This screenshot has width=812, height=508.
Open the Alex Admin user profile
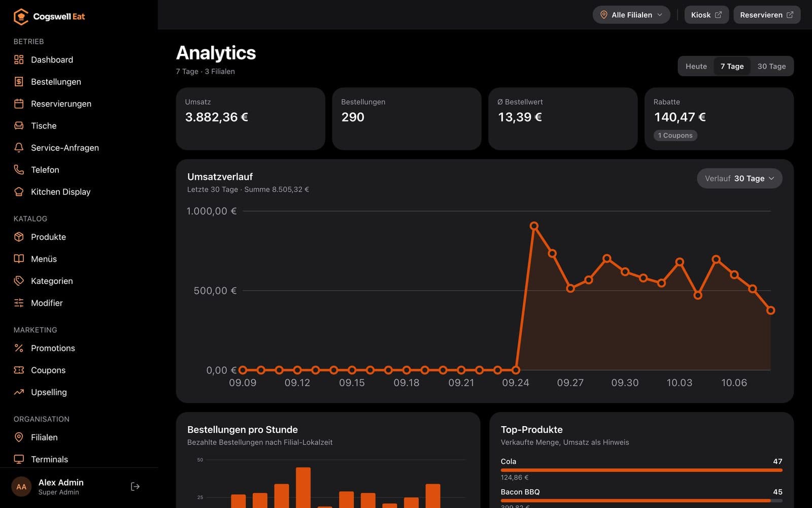point(61,487)
